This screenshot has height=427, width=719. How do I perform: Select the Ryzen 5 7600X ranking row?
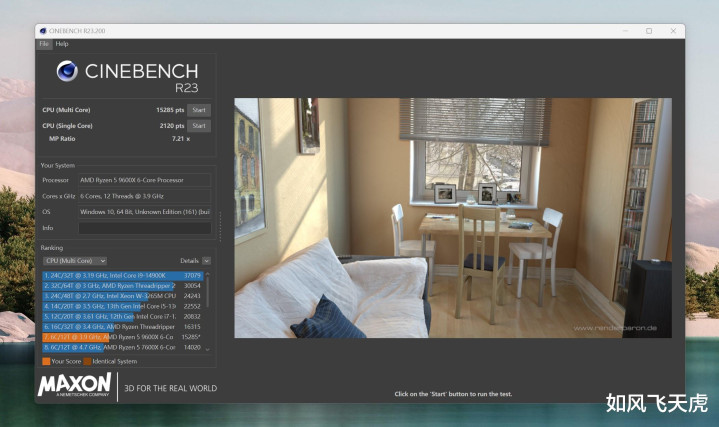pos(122,348)
